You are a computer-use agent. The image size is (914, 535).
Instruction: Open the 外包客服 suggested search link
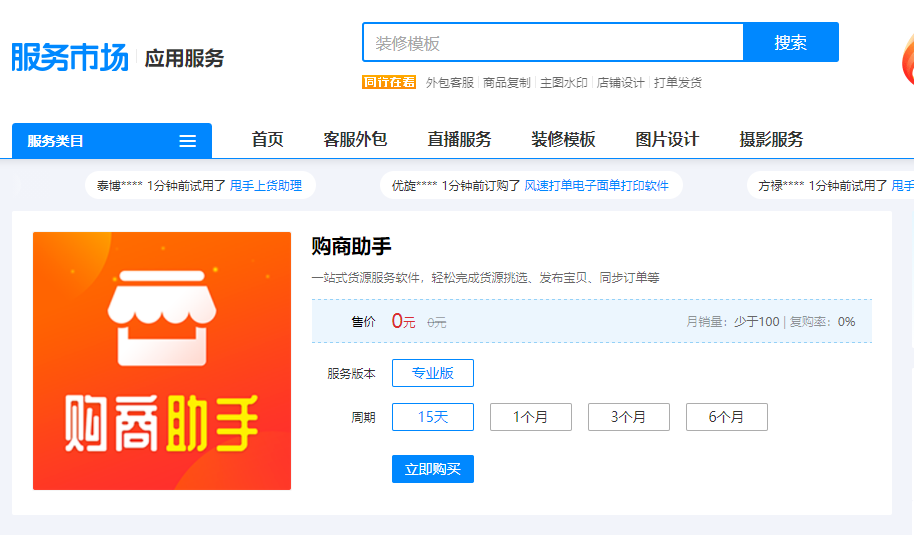(x=449, y=83)
